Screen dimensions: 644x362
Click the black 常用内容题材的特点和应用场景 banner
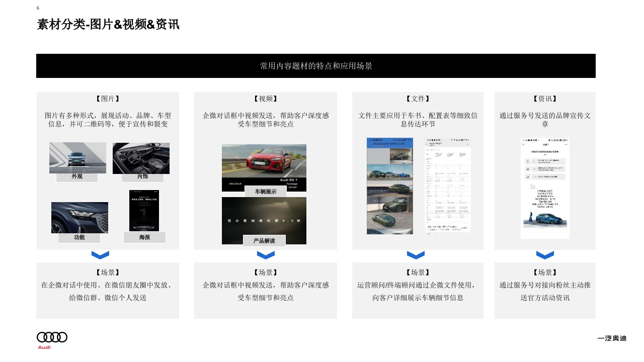click(x=316, y=66)
